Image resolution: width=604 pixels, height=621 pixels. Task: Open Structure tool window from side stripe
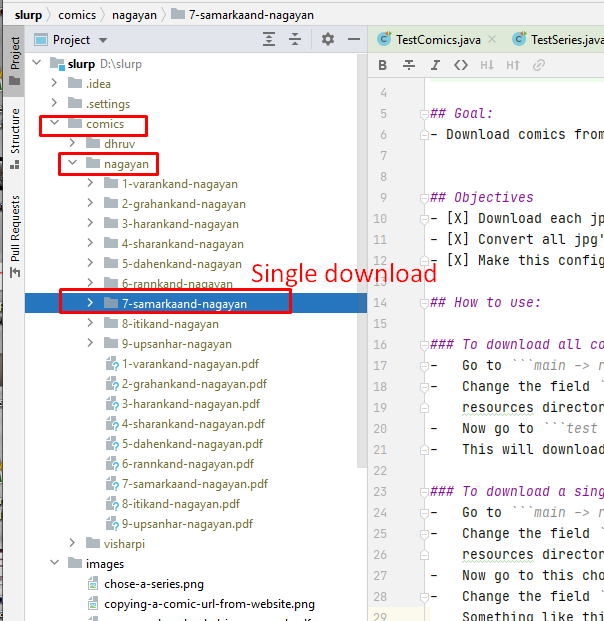click(15, 138)
